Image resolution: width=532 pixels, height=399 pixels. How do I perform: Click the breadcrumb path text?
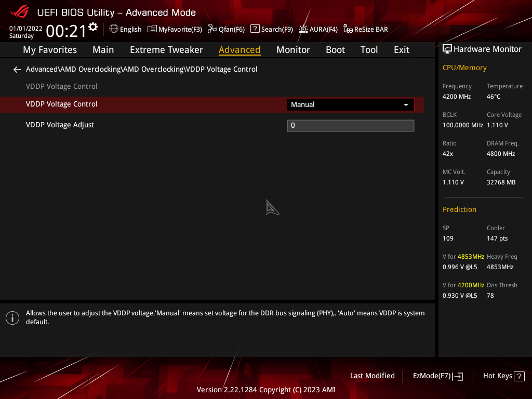pos(141,69)
